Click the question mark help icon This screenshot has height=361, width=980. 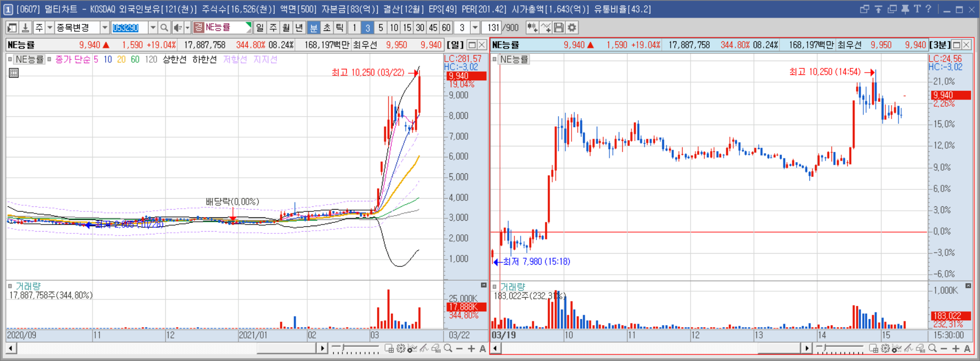coord(928,9)
